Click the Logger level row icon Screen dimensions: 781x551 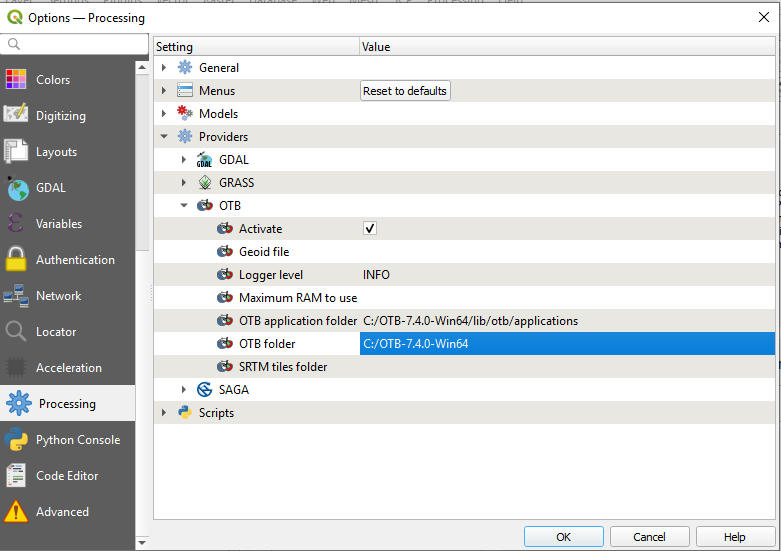click(225, 275)
